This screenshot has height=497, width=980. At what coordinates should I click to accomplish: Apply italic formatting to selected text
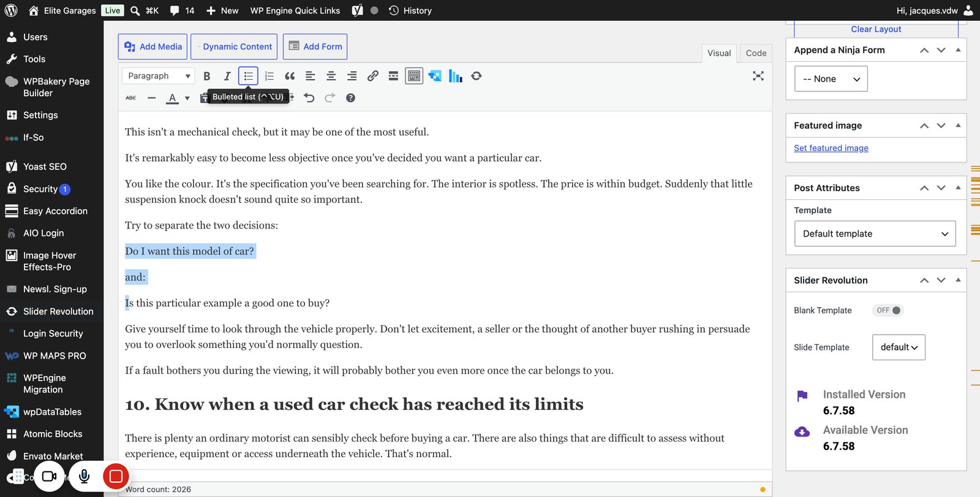[227, 76]
